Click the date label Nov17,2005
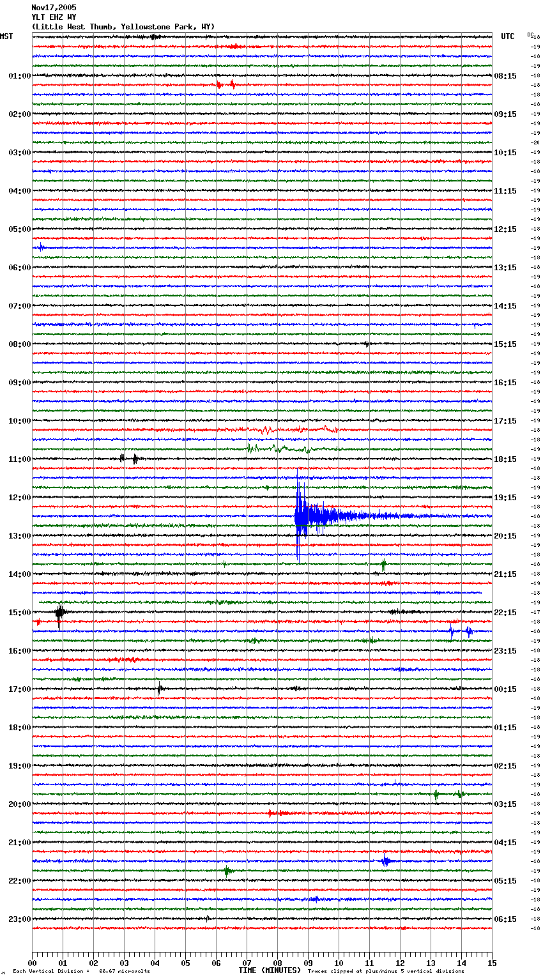 tap(54, 8)
